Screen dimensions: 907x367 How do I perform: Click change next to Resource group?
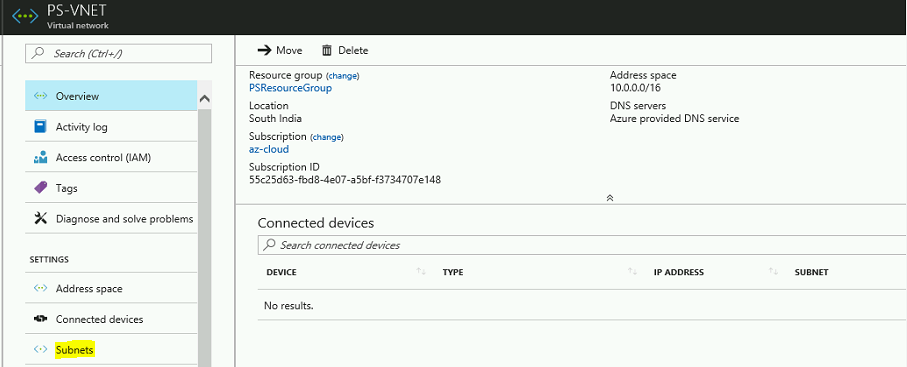(343, 76)
